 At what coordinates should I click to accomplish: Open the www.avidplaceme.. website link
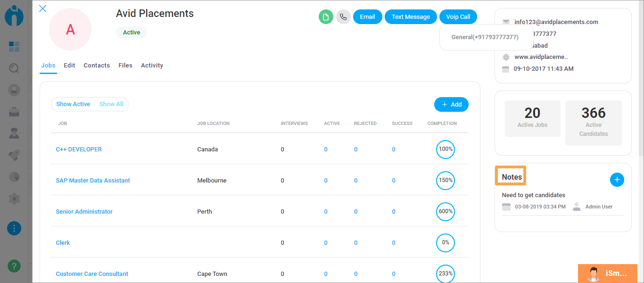541,57
